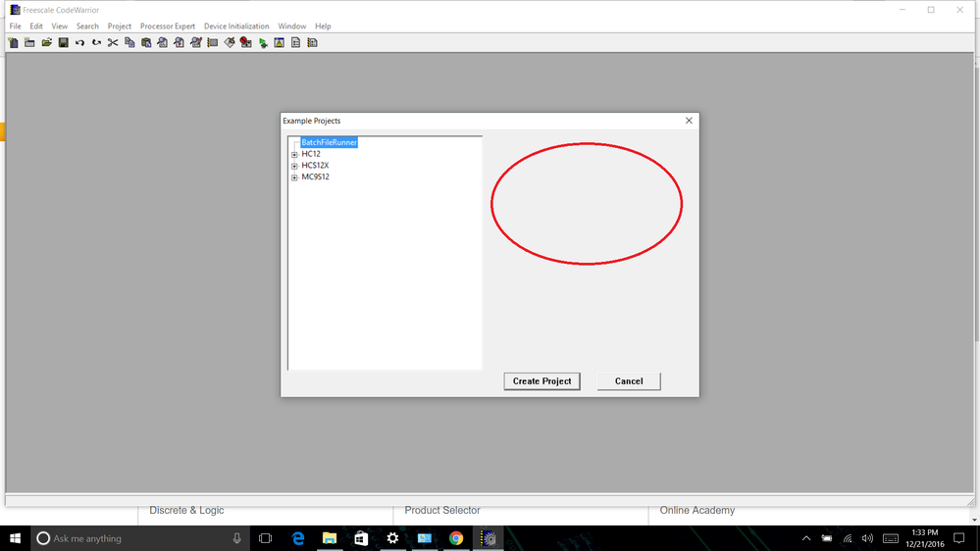Click the Errors and Warnings window icon
Image resolution: width=980 pixels, height=551 pixels.
280,42
